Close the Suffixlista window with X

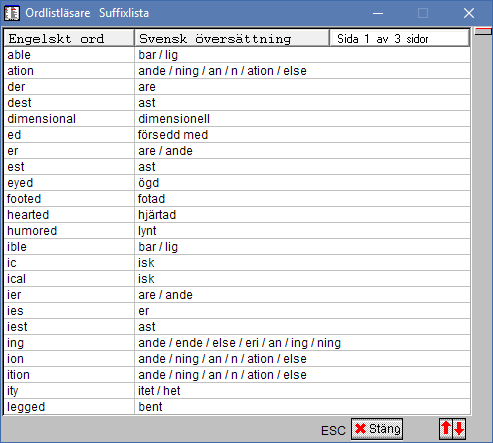469,13
